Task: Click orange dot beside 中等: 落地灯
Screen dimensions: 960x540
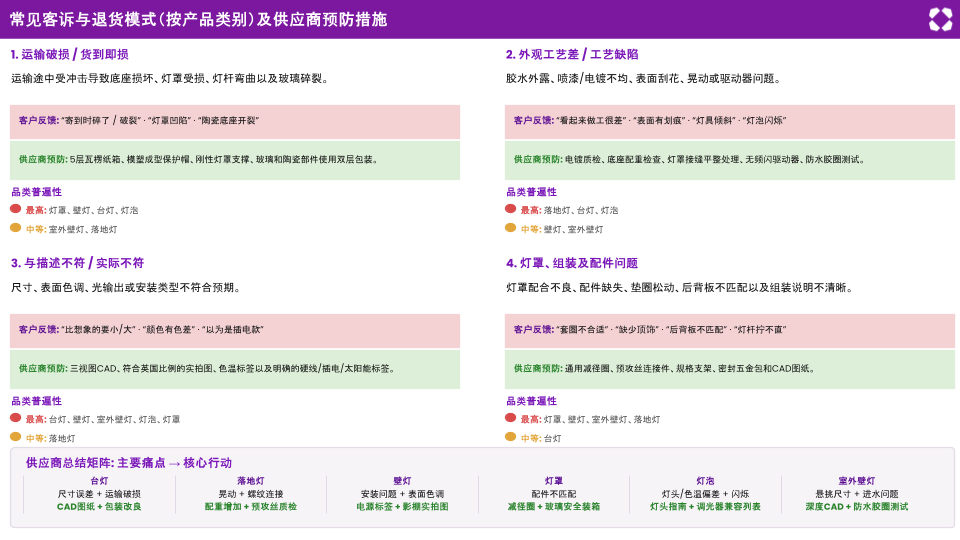Action: tap(16, 437)
